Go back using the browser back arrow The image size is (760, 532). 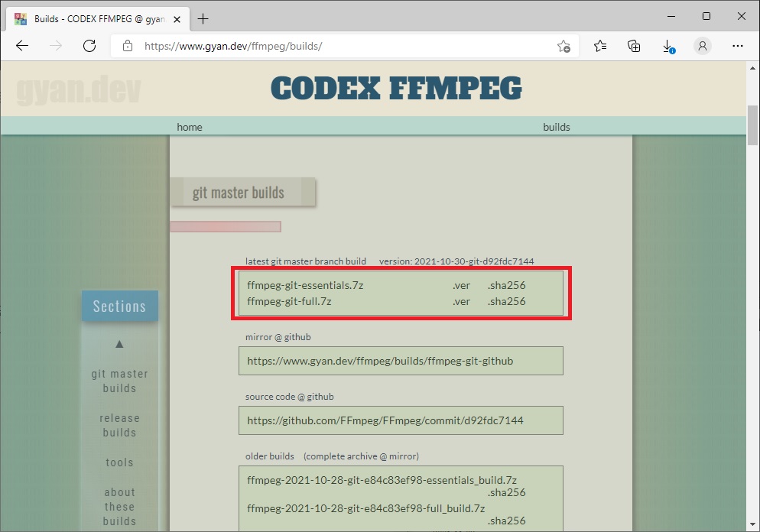coord(22,46)
